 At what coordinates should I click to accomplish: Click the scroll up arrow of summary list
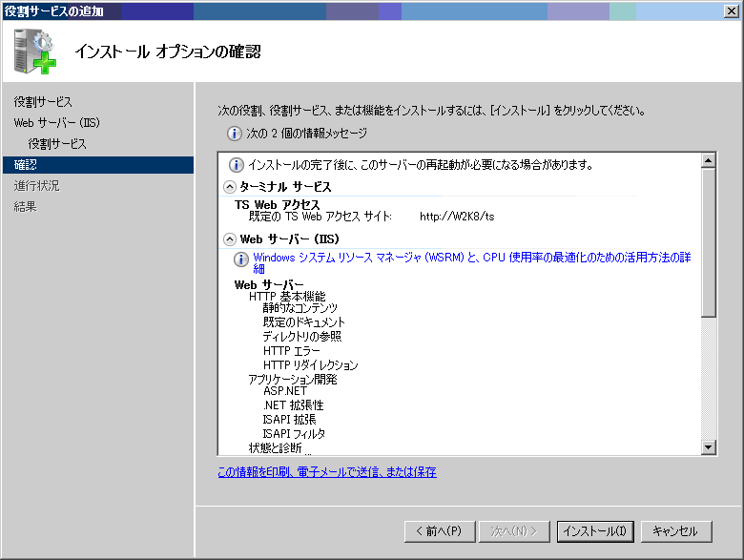coord(709,160)
